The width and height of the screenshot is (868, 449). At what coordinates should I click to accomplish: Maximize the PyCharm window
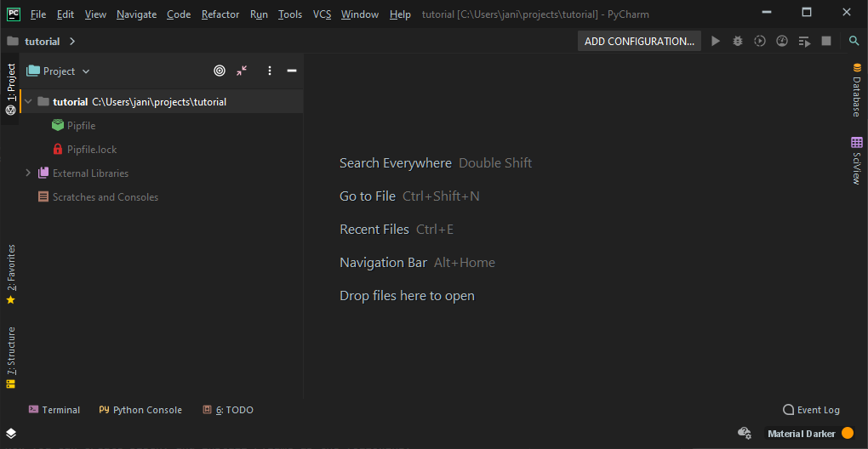tap(807, 12)
